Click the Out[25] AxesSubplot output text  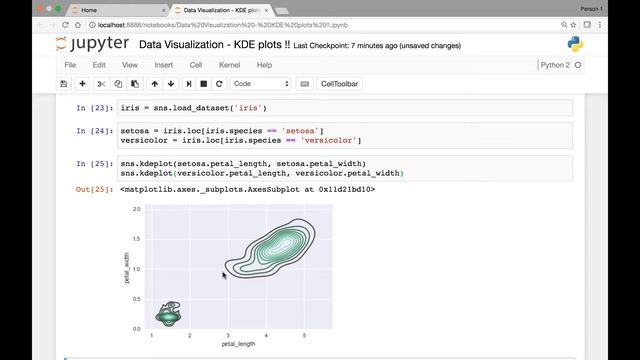248,189
